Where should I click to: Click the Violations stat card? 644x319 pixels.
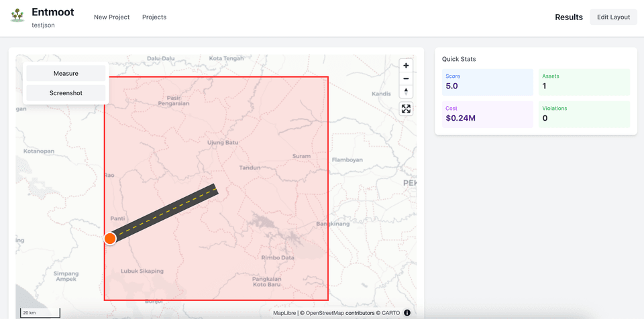[584, 114]
